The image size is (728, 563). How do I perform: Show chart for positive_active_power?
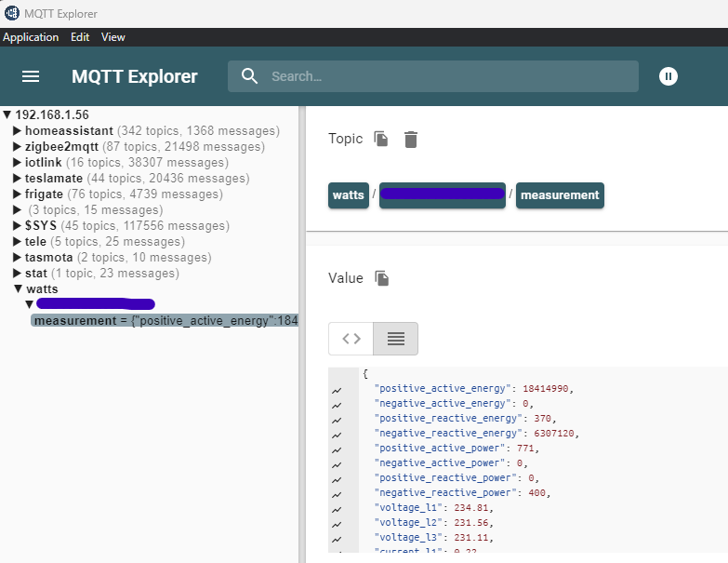(x=337, y=449)
